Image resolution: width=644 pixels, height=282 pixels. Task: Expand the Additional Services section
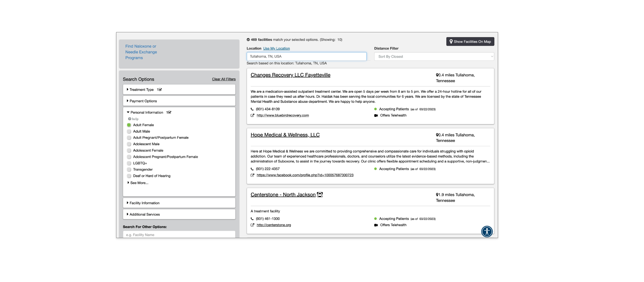[144, 214]
